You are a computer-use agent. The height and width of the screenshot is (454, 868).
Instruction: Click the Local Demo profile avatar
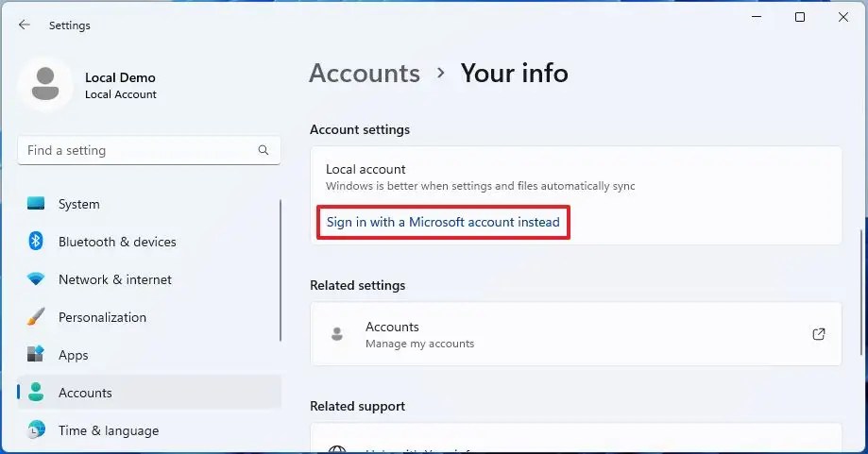click(45, 84)
